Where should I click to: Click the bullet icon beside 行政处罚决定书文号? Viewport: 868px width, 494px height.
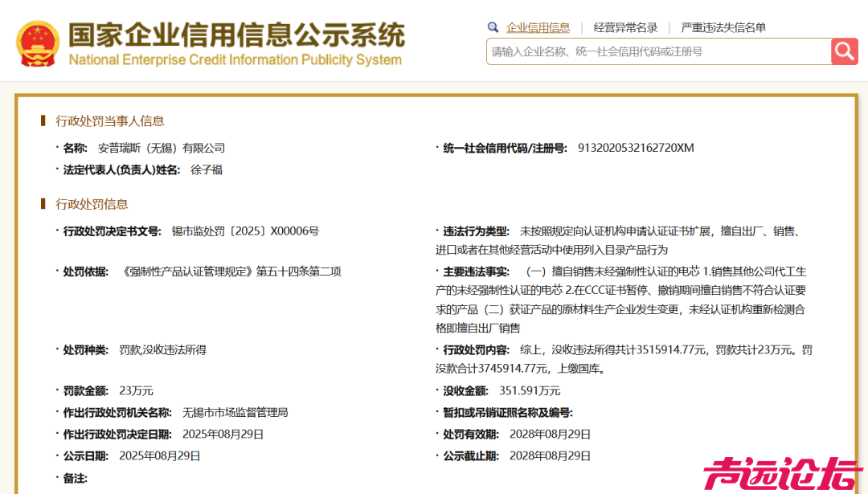pos(56,231)
